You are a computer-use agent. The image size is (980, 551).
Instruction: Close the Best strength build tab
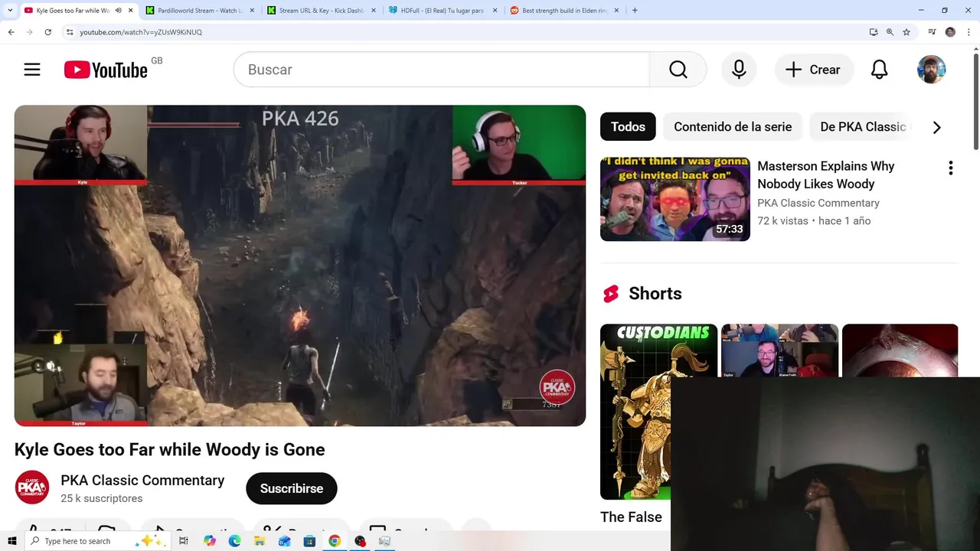coord(616,11)
